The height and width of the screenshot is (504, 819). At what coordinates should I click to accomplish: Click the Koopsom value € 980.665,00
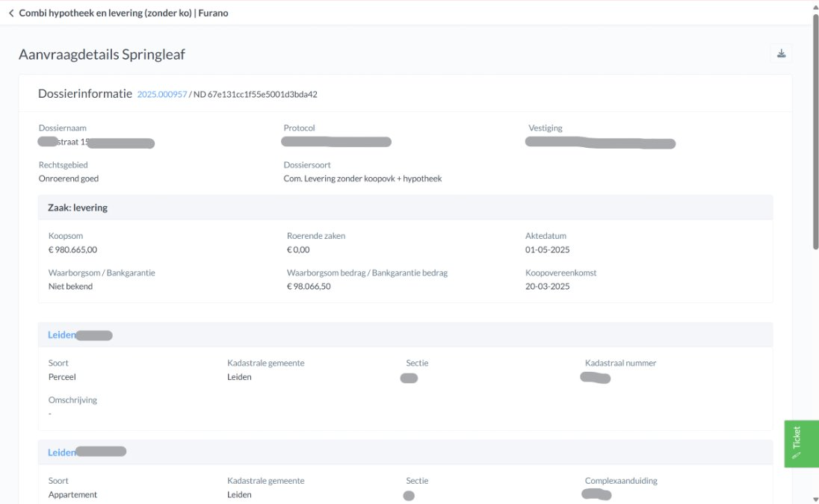[72, 250]
